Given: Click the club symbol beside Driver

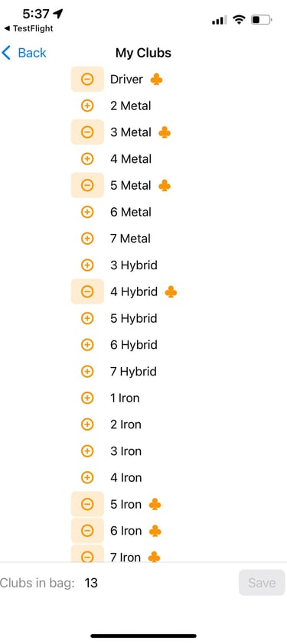Looking at the screenshot, I should 156,79.
